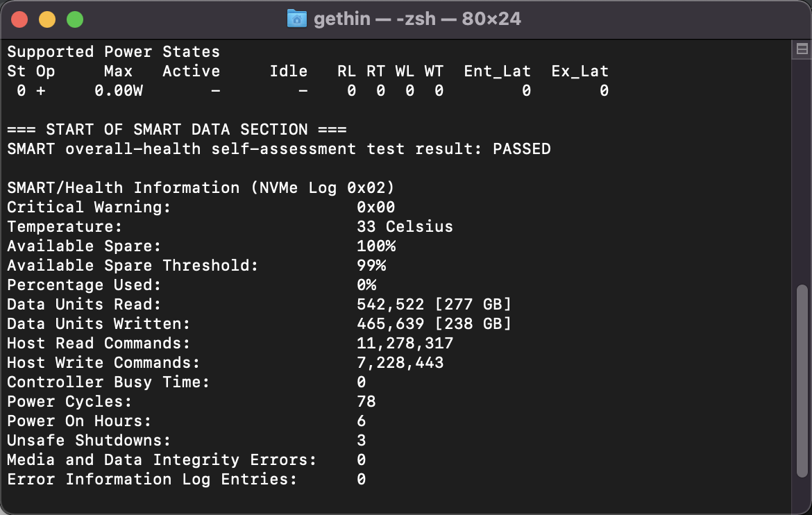Minimize the Terminal using the yellow button

(x=47, y=19)
